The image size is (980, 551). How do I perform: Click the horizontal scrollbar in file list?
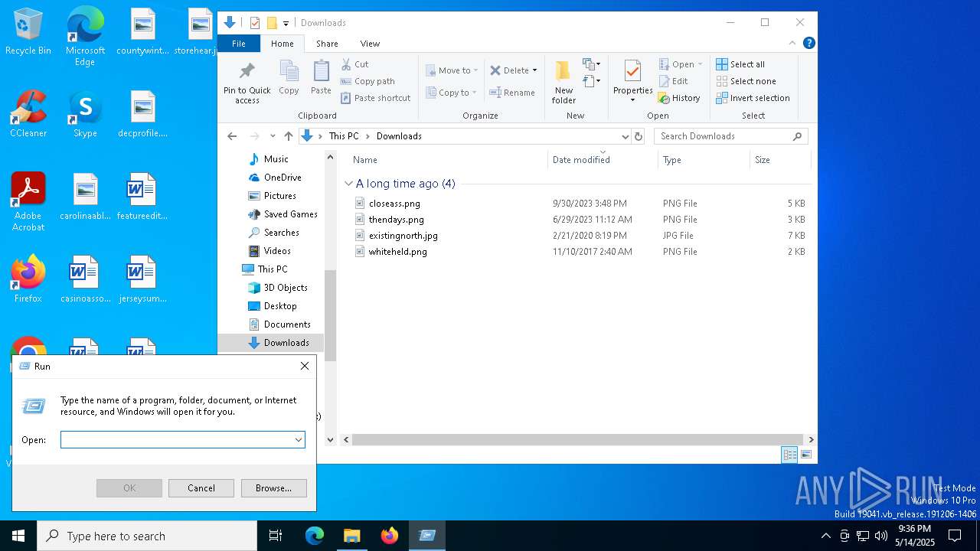click(578, 440)
